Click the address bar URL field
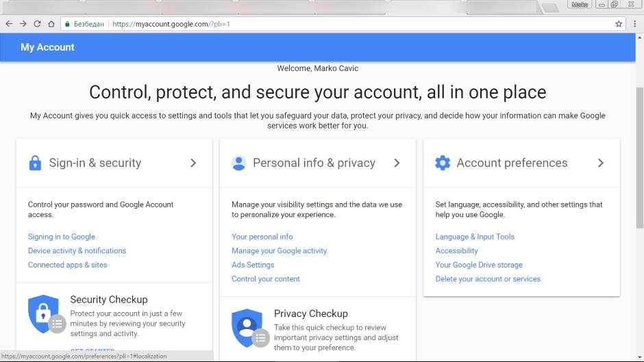Screen dimensions: 644x362 (x=343, y=24)
